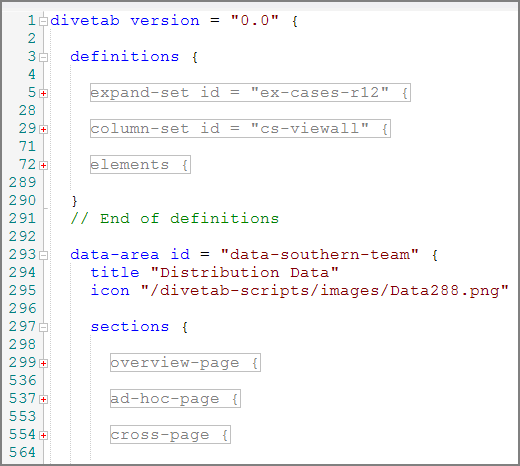Click the "data-southern-team" id string
Screen dimensions: 520x466
[320, 255]
